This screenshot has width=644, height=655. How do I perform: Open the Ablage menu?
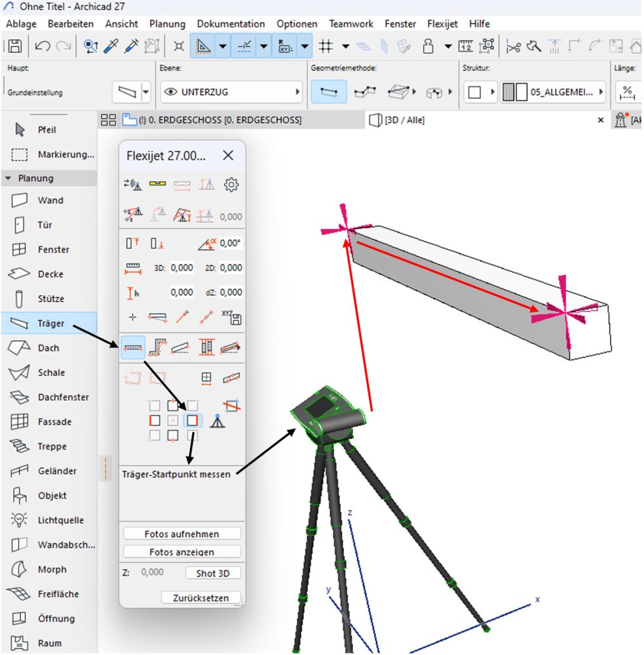[x=22, y=24]
